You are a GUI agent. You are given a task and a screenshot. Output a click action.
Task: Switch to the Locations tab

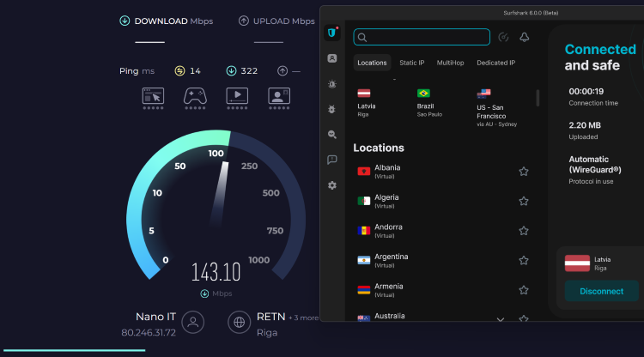tap(372, 63)
